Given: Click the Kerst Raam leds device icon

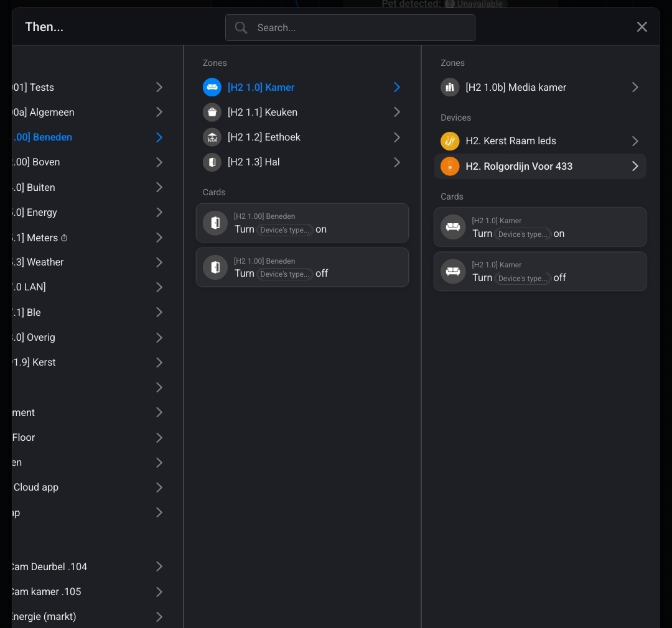Looking at the screenshot, I should (x=450, y=141).
